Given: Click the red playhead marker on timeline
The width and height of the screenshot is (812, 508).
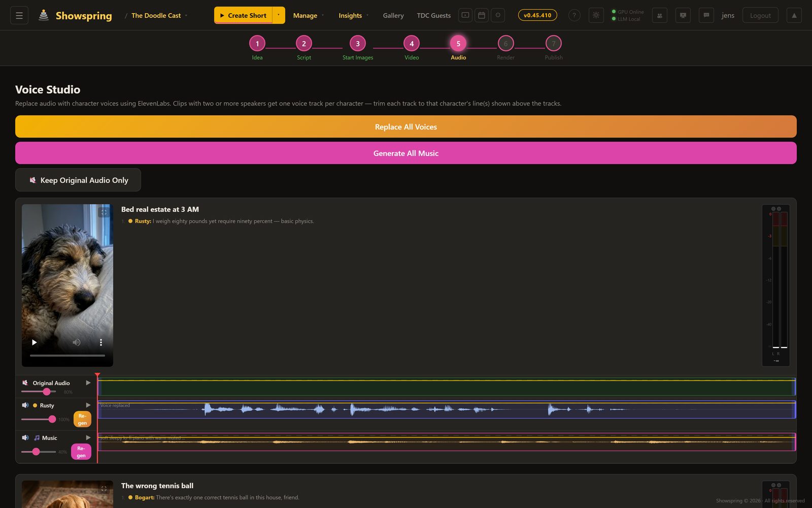Looking at the screenshot, I should coord(97,375).
